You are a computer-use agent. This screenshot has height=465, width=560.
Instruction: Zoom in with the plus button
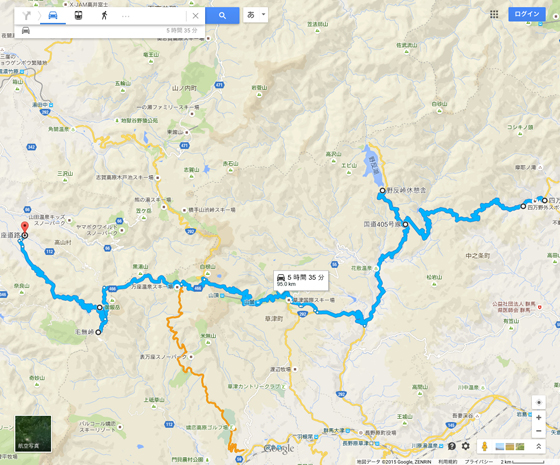click(539, 418)
